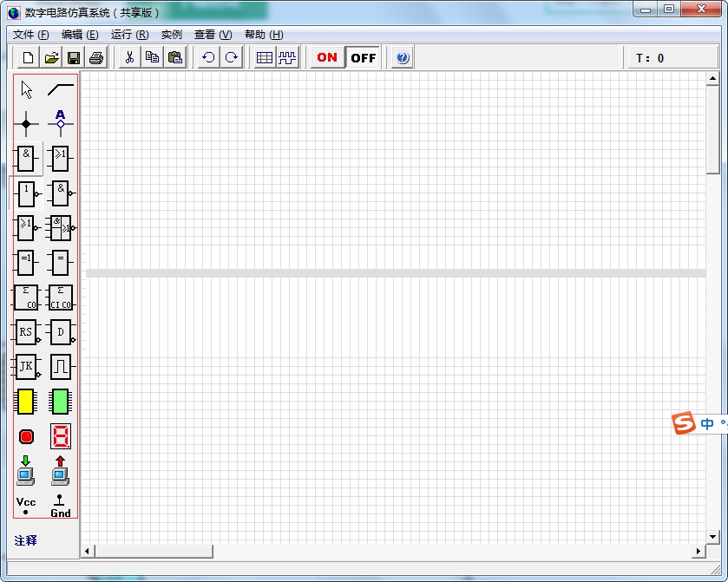
Task: Pick the NOT gate (1) component
Action: click(26, 193)
